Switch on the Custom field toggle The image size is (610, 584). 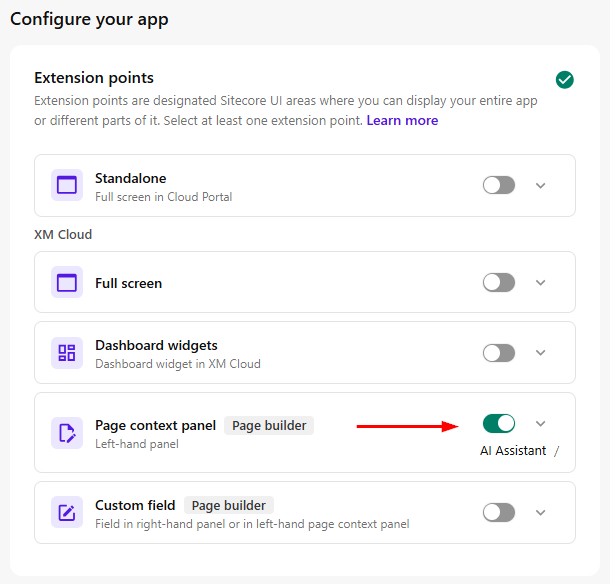pos(498,513)
